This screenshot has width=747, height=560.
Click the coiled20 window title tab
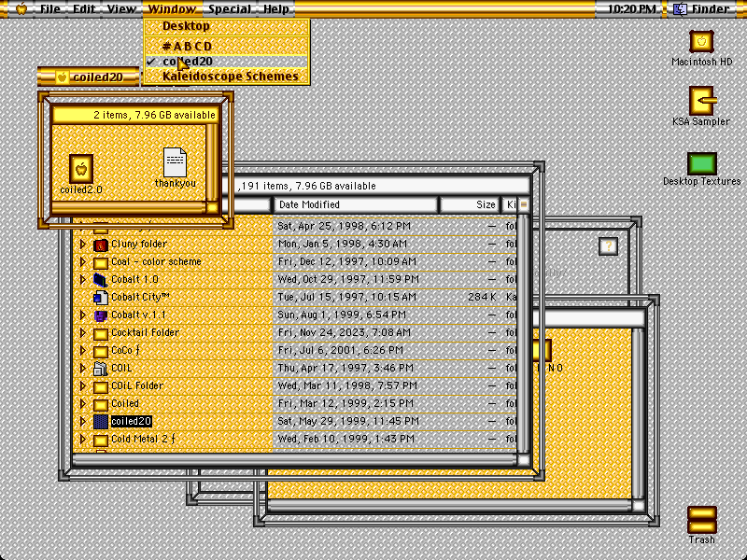(90, 77)
